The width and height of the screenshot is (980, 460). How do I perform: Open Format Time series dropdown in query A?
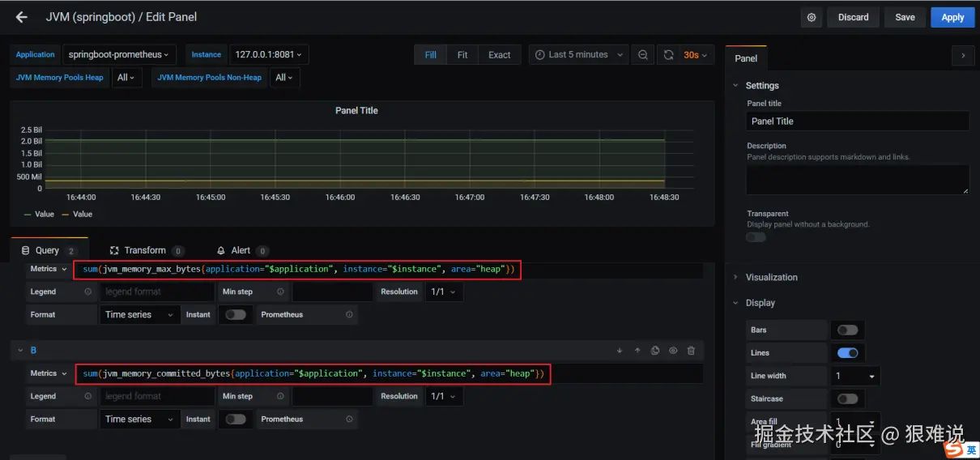pyautogui.click(x=140, y=315)
